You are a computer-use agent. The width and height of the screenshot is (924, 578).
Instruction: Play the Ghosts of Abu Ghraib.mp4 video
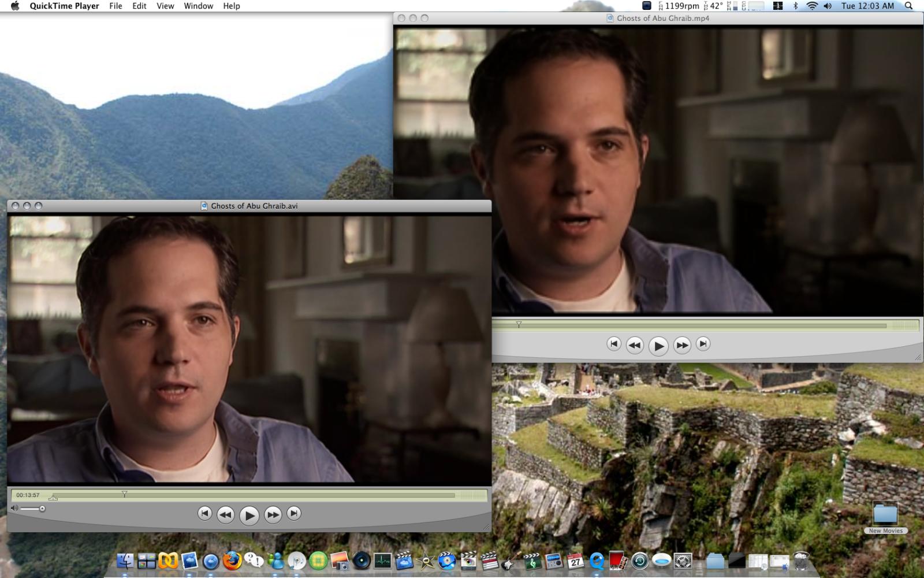coord(658,346)
